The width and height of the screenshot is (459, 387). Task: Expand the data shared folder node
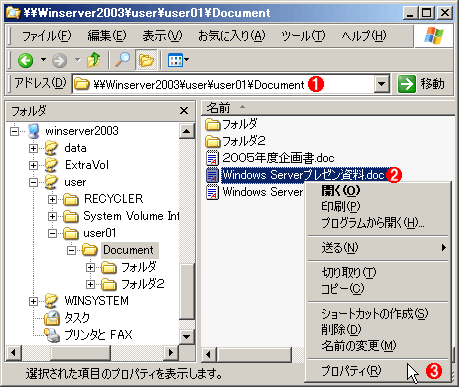33,148
